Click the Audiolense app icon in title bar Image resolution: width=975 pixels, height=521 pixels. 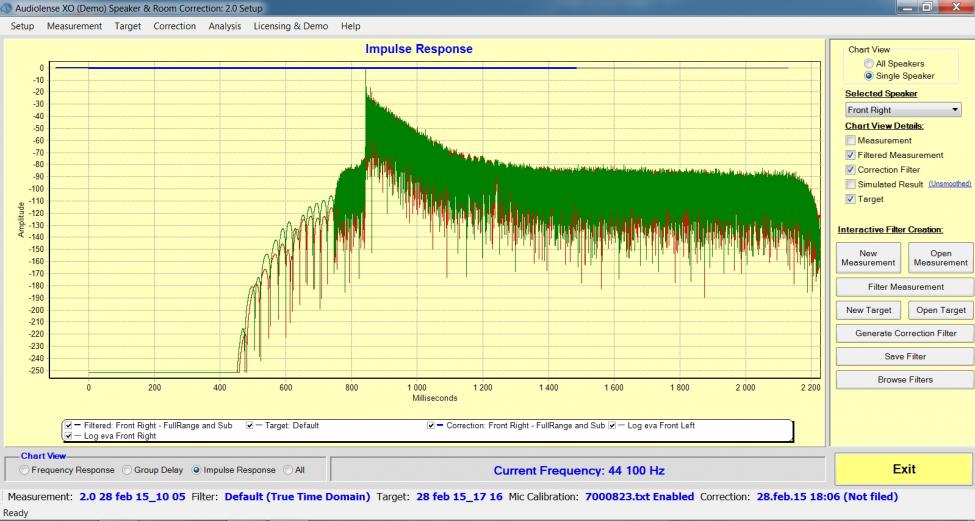tap(7, 8)
